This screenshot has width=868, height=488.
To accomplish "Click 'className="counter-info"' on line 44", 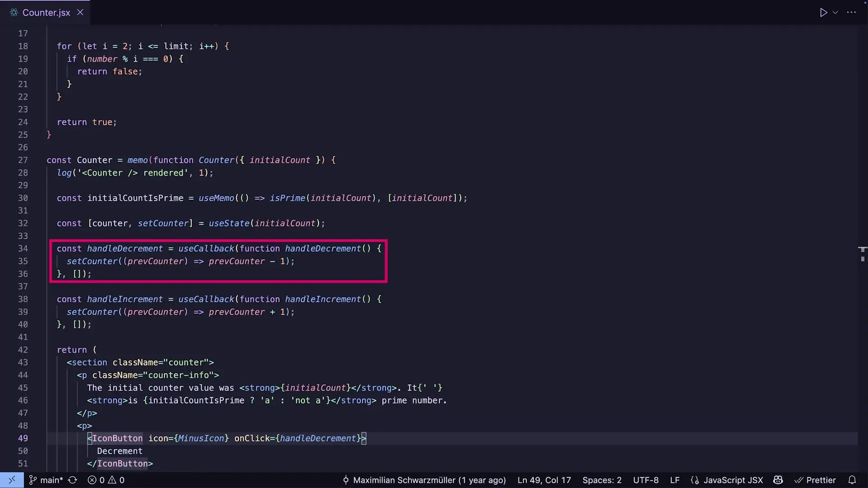I will pos(153,375).
